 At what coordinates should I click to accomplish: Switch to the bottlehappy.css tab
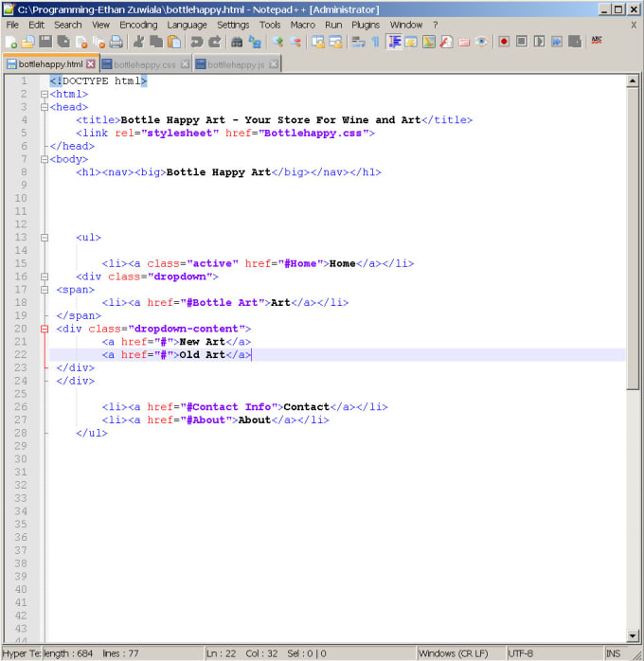pyautogui.click(x=145, y=65)
